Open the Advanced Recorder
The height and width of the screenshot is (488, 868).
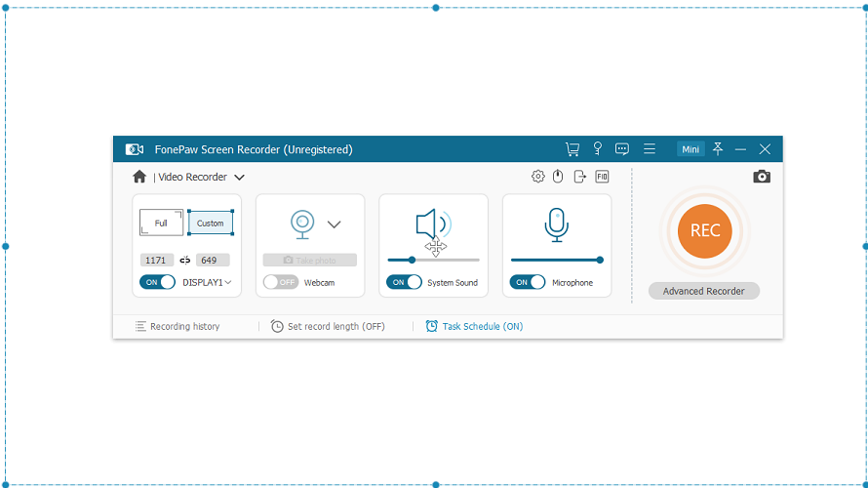[x=703, y=291]
